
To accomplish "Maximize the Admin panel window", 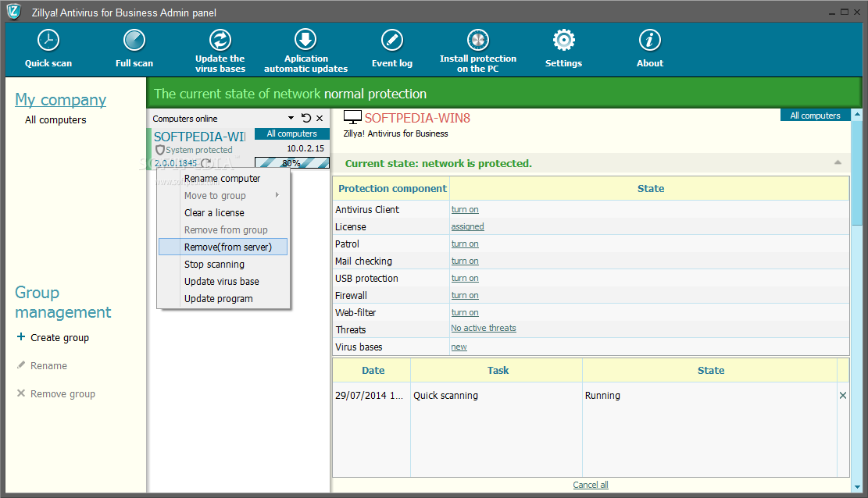I will (845, 12).
